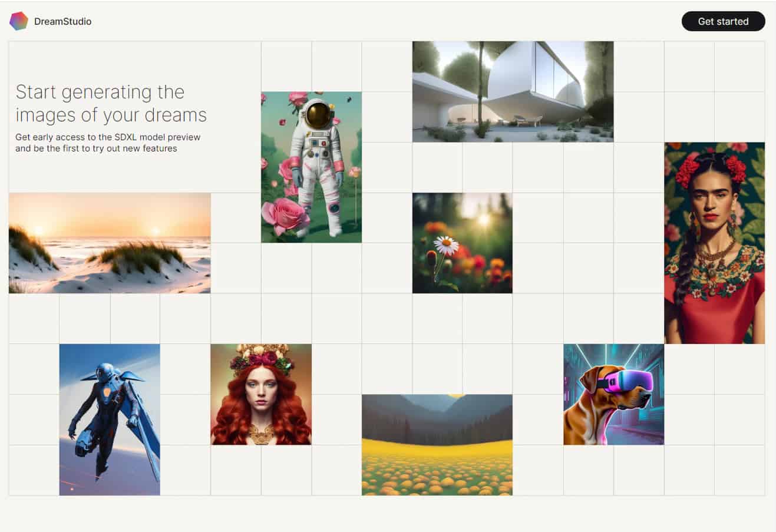The height and width of the screenshot is (532, 776).
Task: Open the DreamStudio brand name link
Action: (x=62, y=21)
